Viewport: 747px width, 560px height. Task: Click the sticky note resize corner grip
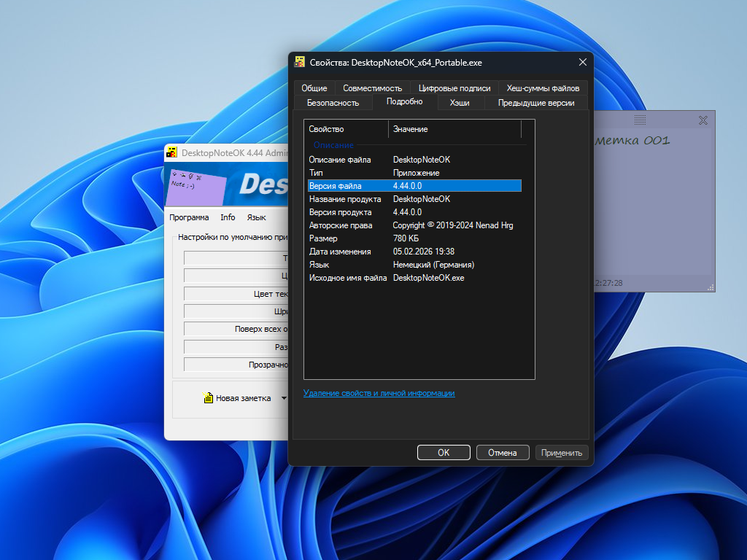click(711, 287)
